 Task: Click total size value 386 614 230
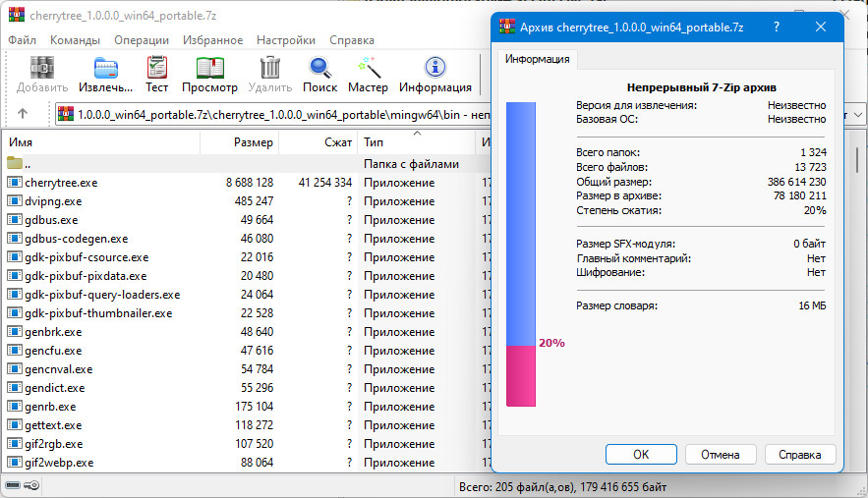coord(796,182)
